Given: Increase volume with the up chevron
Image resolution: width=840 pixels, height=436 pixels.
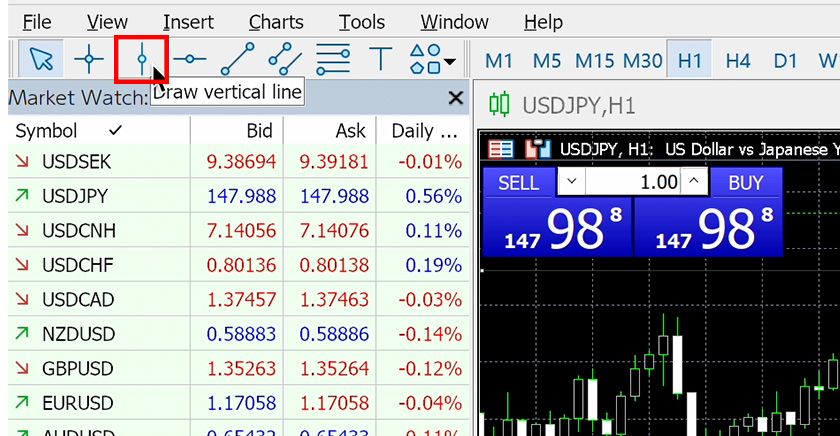Looking at the screenshot, I should (695, 182).
